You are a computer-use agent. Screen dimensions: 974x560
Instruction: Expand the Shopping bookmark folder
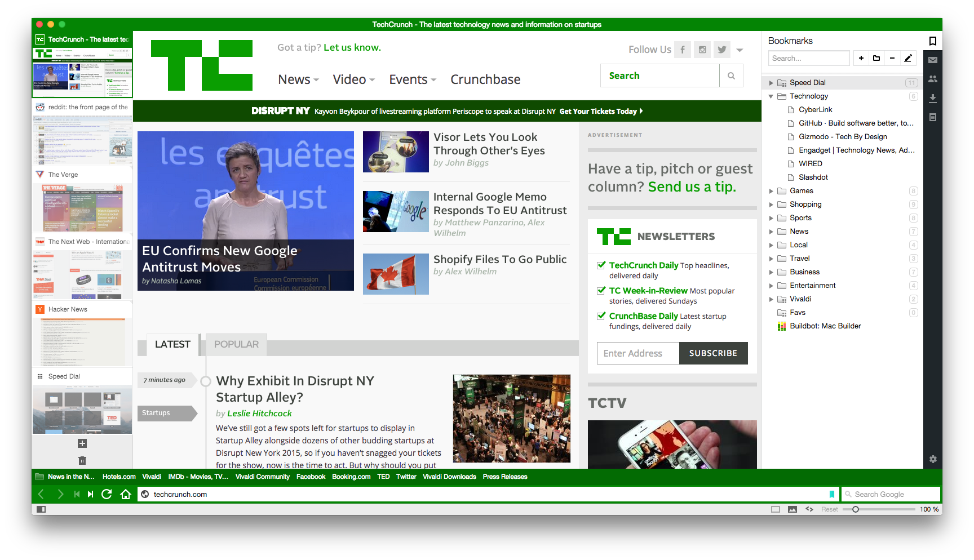pos(771,205)
